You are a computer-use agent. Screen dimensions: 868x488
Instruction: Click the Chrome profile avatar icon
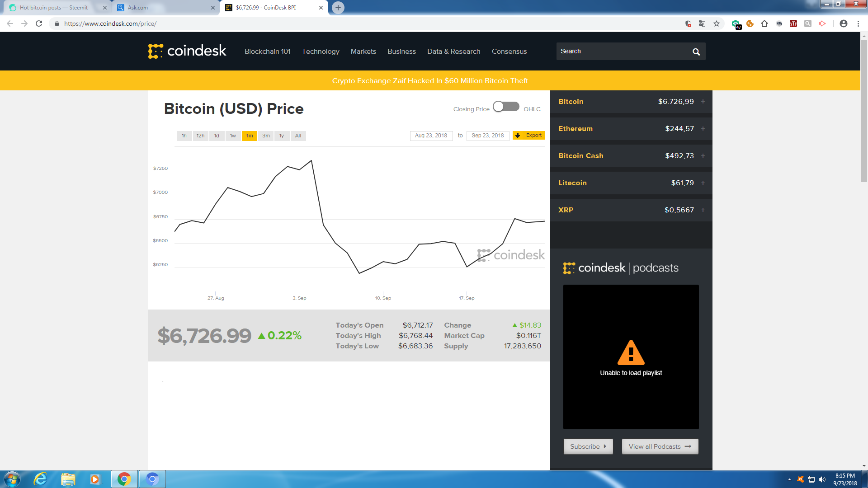843,23
